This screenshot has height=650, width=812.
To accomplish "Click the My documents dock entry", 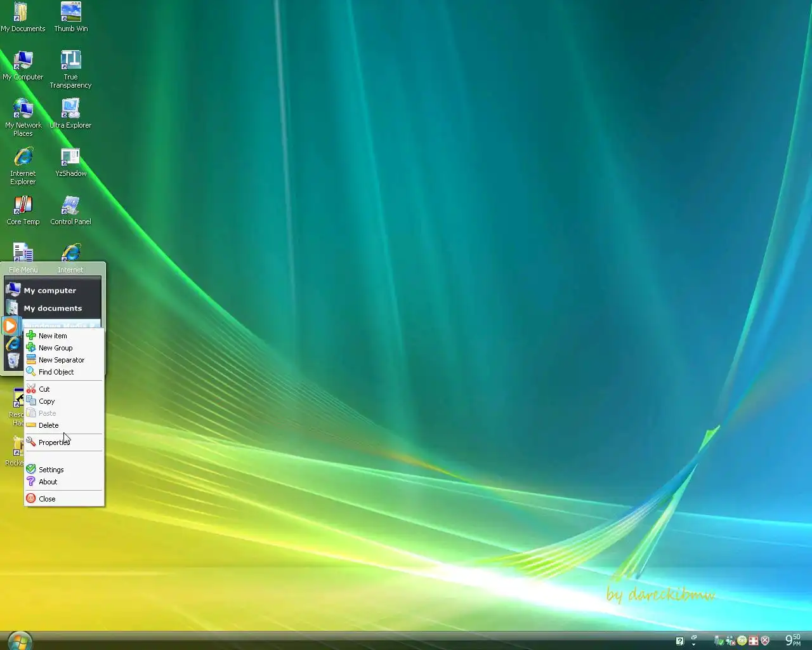I will 53,308.
